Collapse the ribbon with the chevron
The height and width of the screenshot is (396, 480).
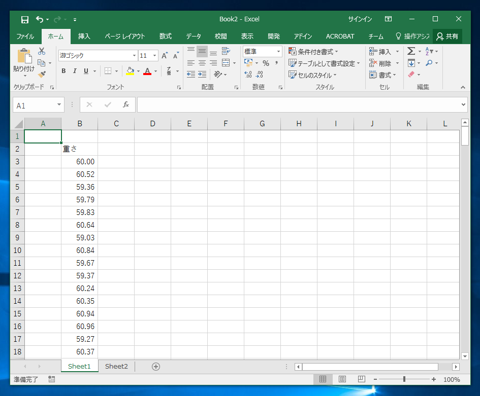click(463, 87)
